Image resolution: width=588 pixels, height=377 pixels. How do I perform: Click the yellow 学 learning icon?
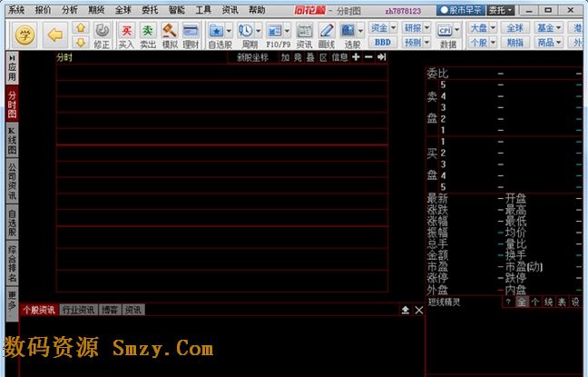point(24,35)
